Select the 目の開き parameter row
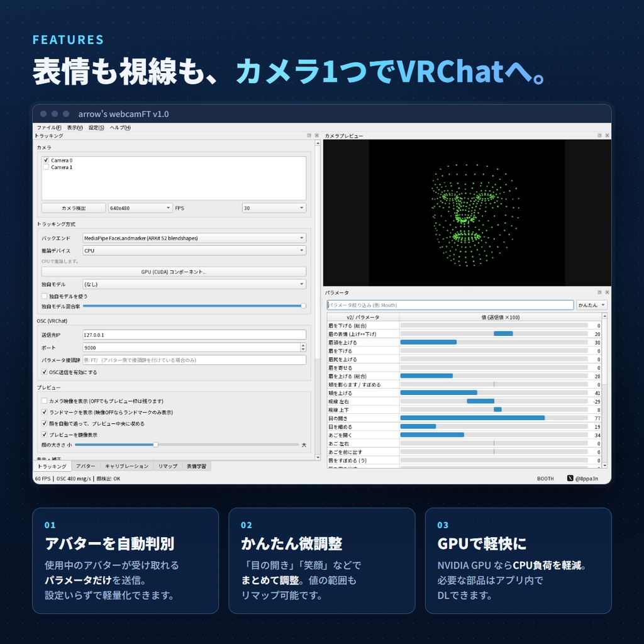 point(465,418)
